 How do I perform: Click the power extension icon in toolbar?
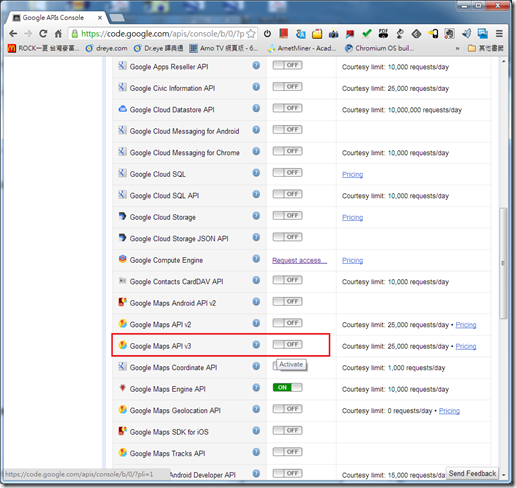(267, 34)
